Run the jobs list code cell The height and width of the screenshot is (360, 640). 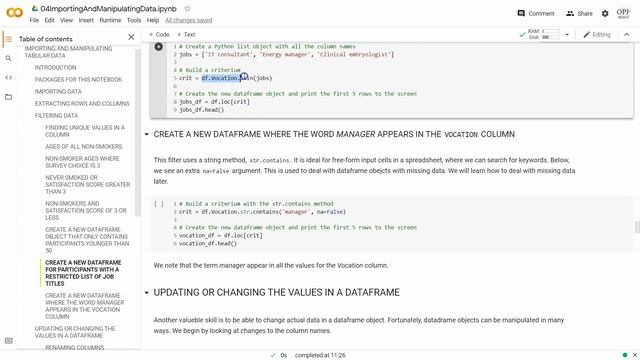coord(159,47)
